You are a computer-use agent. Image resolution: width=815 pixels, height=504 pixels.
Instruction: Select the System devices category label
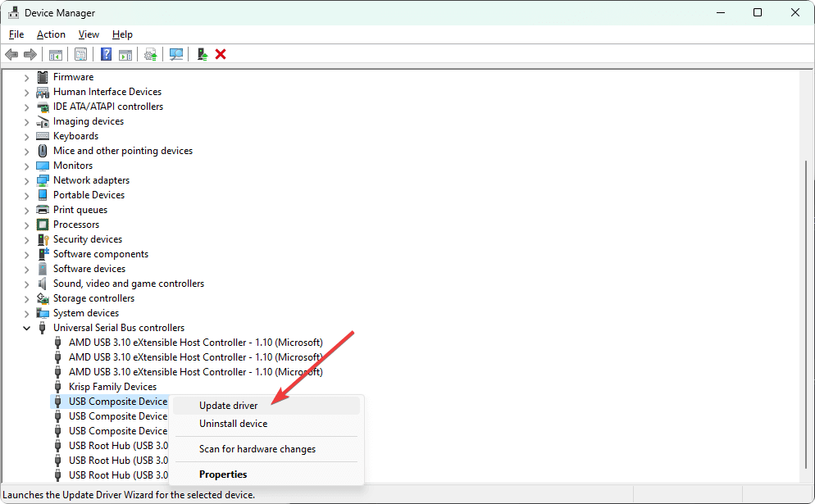click(86, 313)
